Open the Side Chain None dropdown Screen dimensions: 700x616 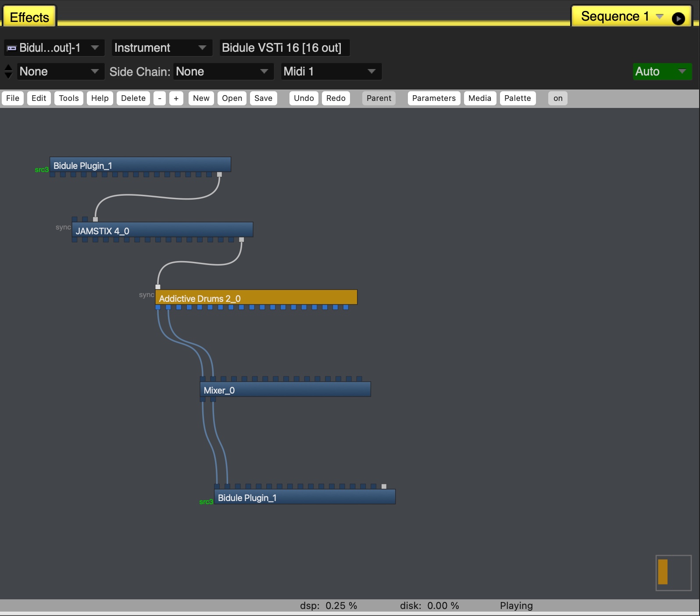pos(224,72)
